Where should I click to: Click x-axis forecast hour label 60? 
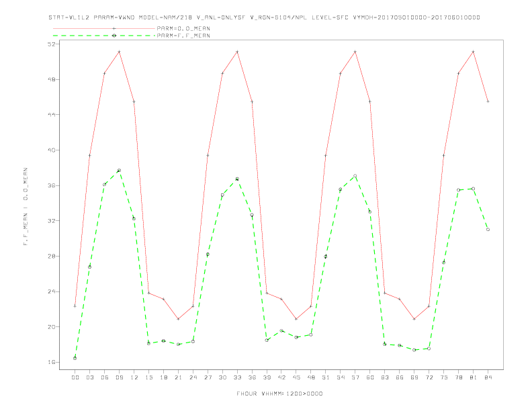[370, 377]
